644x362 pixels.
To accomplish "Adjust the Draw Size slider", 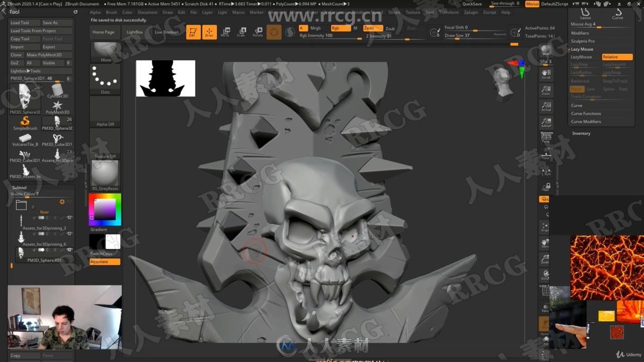I will 475,36.
